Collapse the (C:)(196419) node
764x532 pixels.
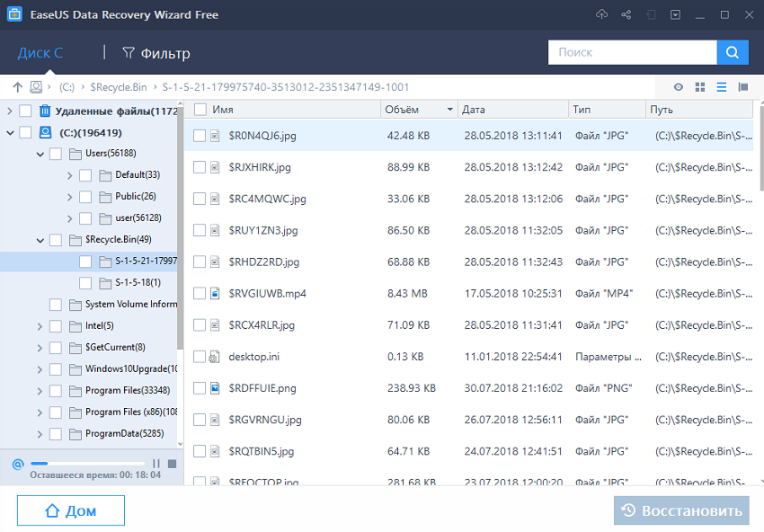coord(10,132)
